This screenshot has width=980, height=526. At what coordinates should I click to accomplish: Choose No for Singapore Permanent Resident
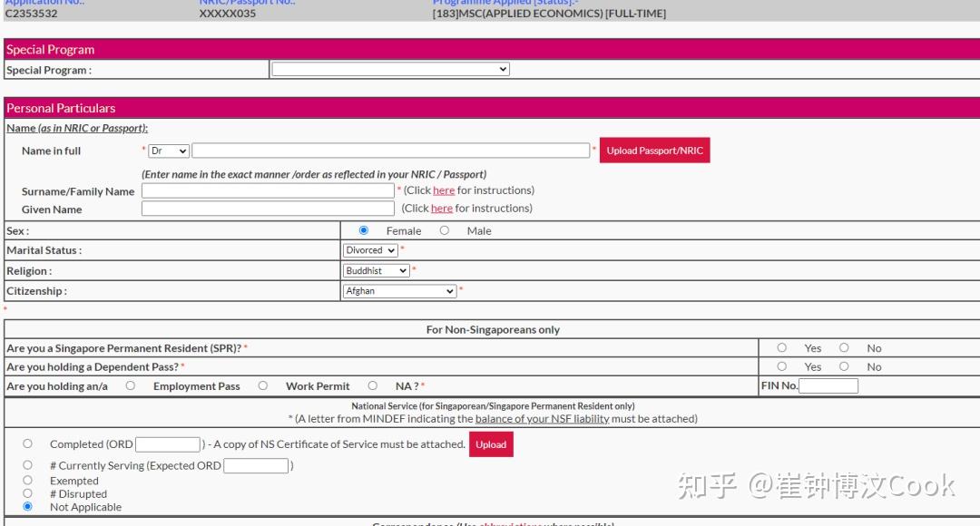(844, 348)
